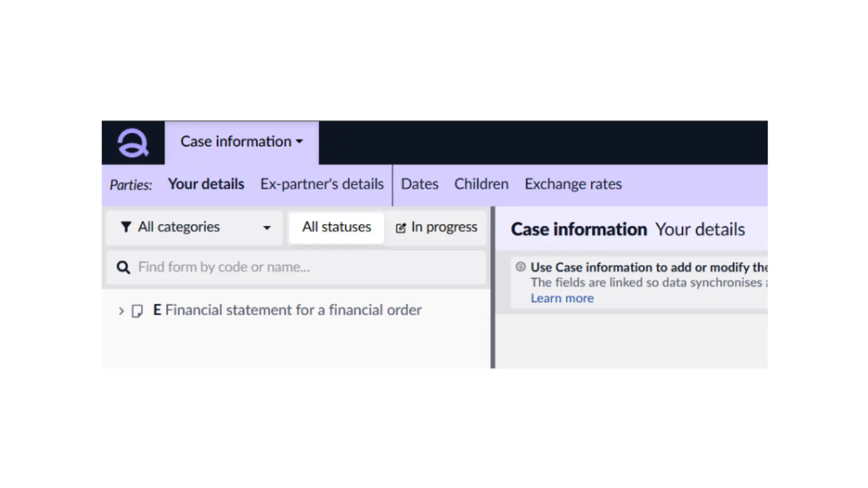Viewport: 868px width, 488px height.
Task: Go to the Dates tab
Action: pyautogui.click(x=419, y=184)
